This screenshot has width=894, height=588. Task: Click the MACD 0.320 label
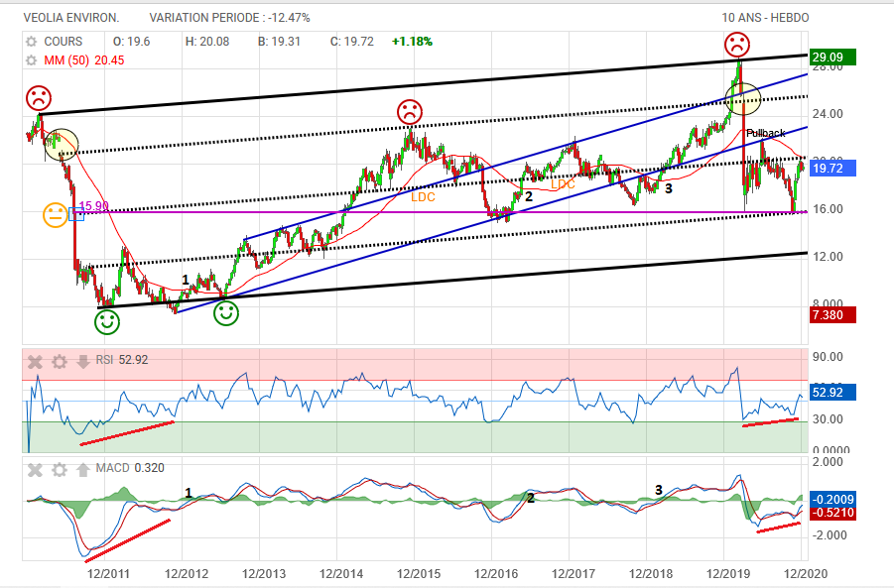pos(130,468)
